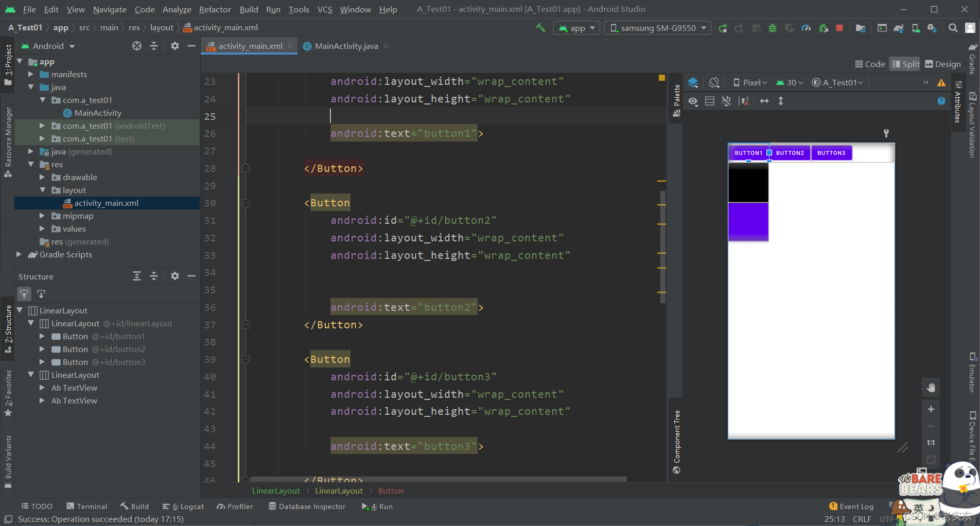The image size is (980, 526).
Task: Open the Terminal tool window
Action: point(87,506)
